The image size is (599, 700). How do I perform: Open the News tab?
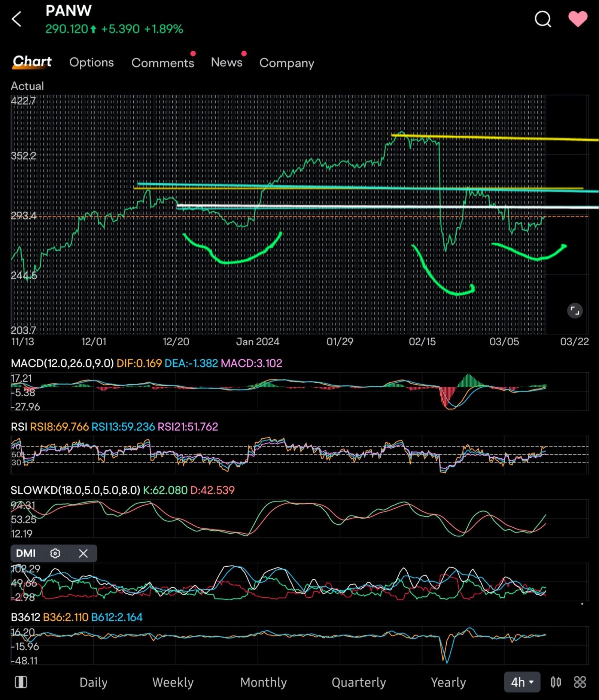(226, 62)
